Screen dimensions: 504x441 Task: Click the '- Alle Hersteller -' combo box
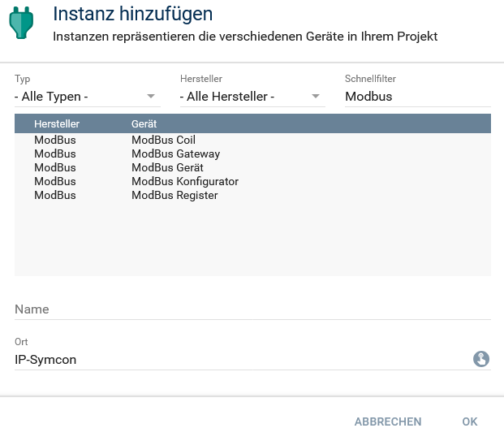[243, 97]
